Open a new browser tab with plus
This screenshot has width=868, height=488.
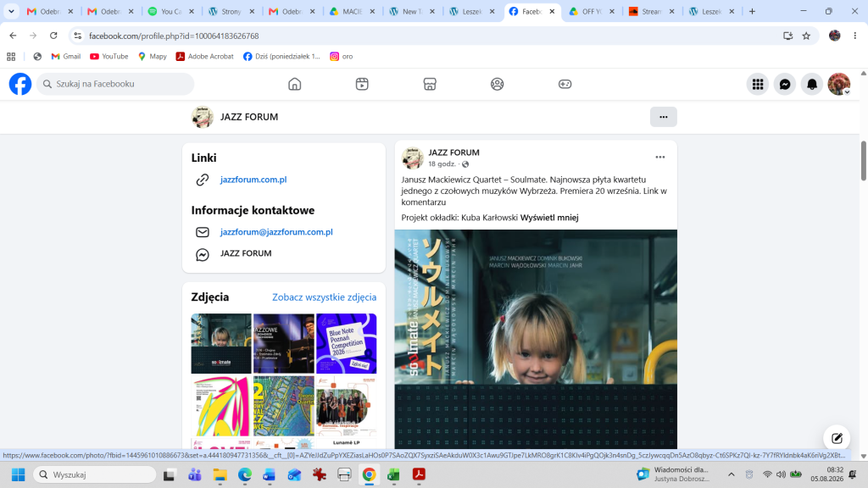(x=752, y=11)
